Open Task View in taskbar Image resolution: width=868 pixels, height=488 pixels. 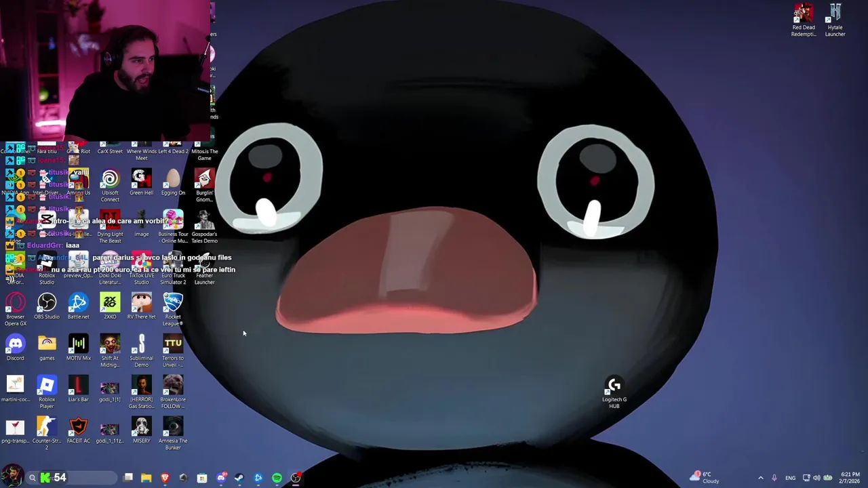128,478
